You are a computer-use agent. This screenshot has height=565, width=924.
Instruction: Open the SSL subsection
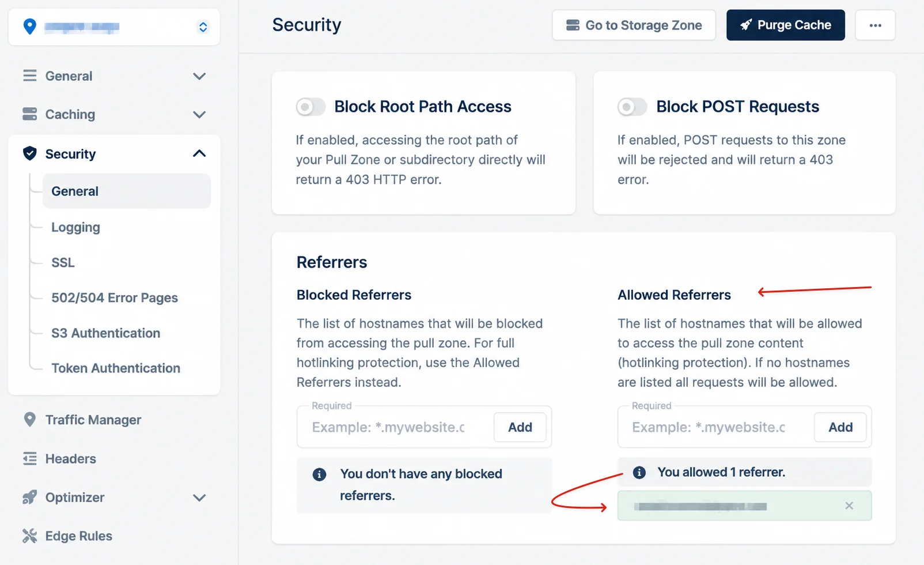tap(63, 262)
